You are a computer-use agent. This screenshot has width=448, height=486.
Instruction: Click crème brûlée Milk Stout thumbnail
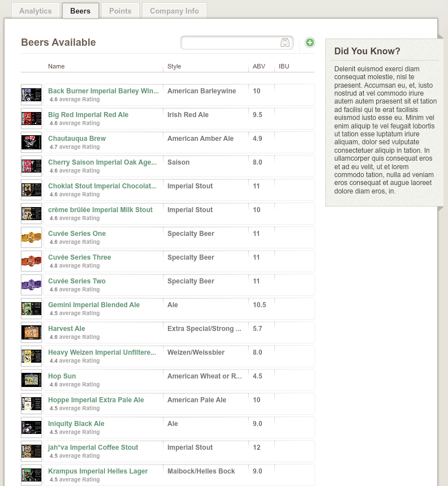coord(31,213)
